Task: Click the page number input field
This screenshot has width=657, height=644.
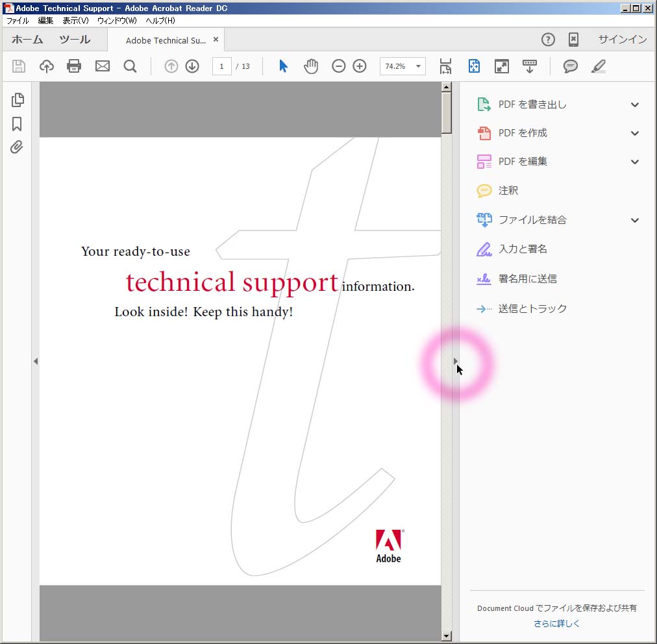Action: pyautogui.click(x=221, y=66)
